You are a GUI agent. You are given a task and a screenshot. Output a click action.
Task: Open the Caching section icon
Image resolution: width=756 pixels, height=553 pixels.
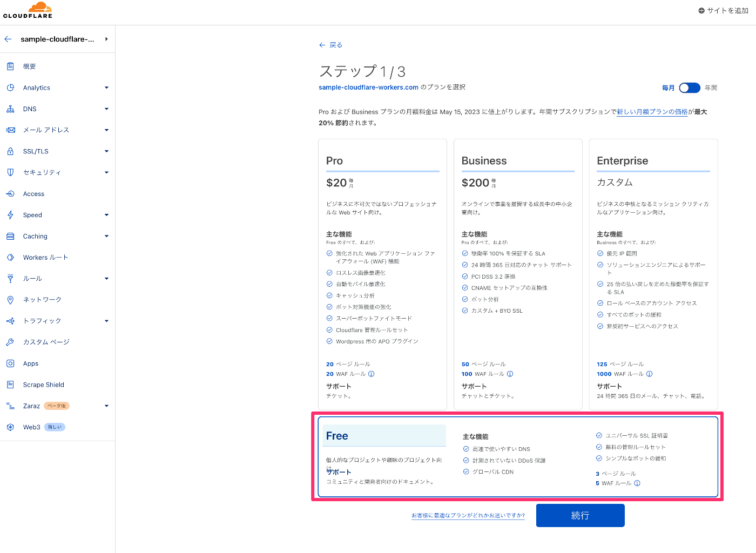[10, 236]
